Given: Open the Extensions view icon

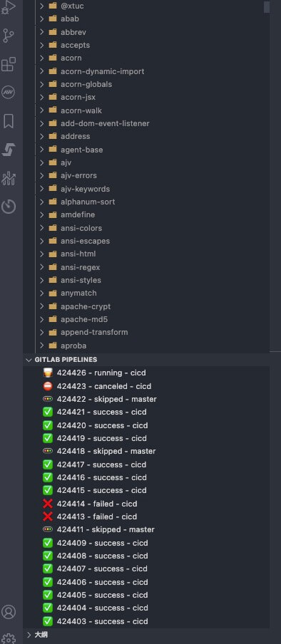Looking at the screenshot, I should point(9,65).
